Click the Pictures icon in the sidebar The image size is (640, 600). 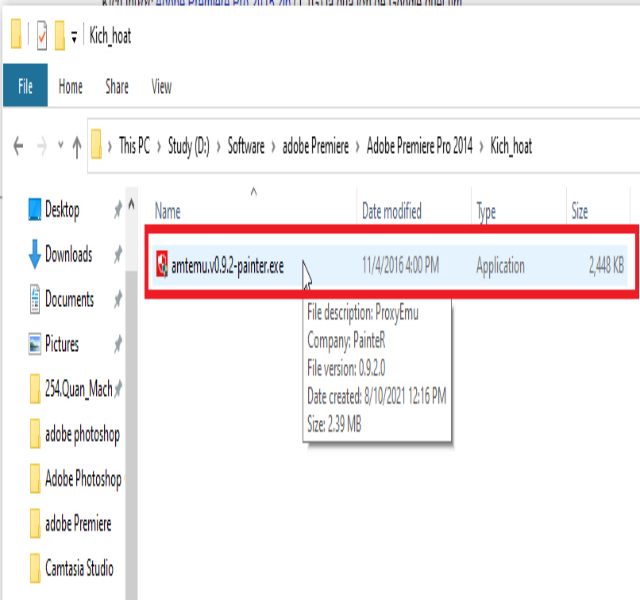pyautogui.click(x=35, y=344)
